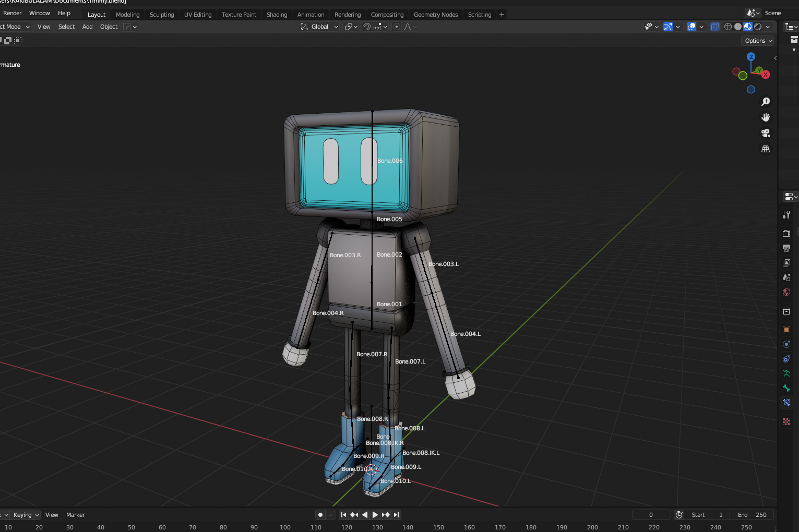Screen dimensions: 799x532
Task: Open the Render properties tab
Action: point(786,233)
